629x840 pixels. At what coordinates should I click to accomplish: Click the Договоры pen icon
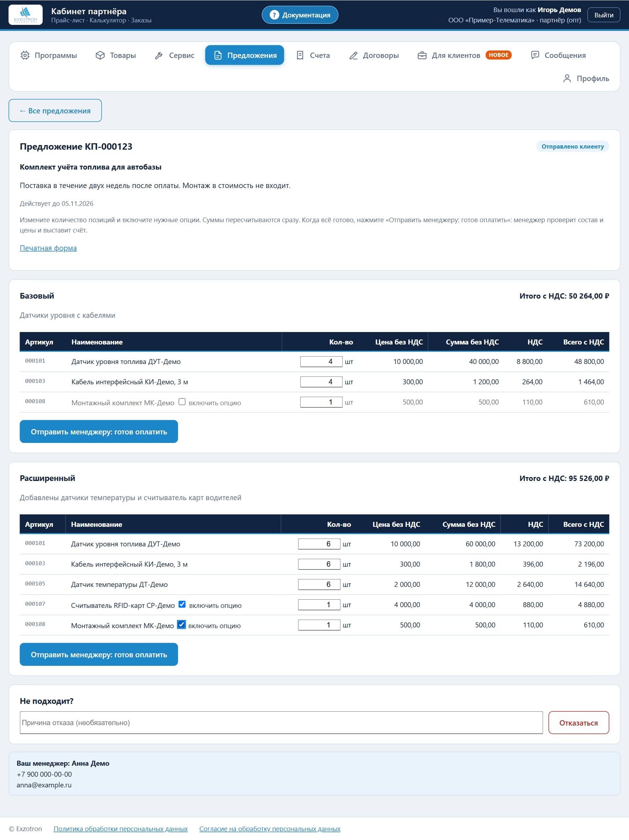pos(353,55)
